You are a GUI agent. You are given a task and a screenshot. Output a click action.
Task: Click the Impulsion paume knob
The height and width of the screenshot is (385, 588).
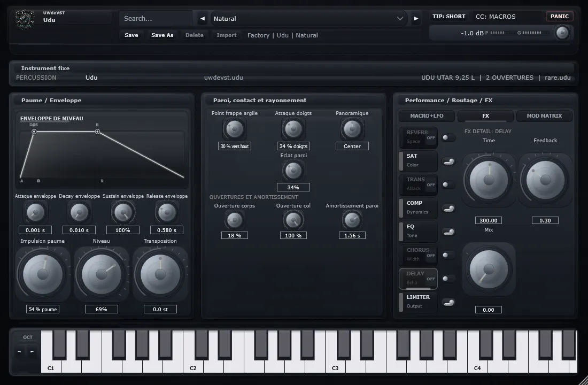point(43,274)
